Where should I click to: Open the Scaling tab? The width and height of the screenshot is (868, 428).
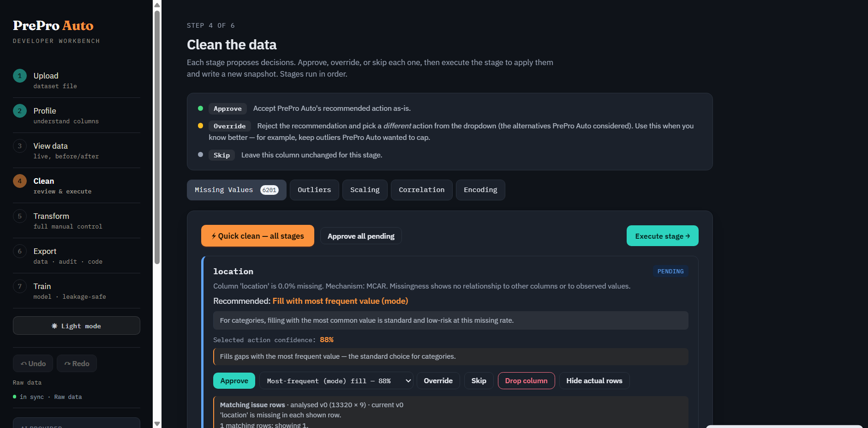click(x=365, y=190)
